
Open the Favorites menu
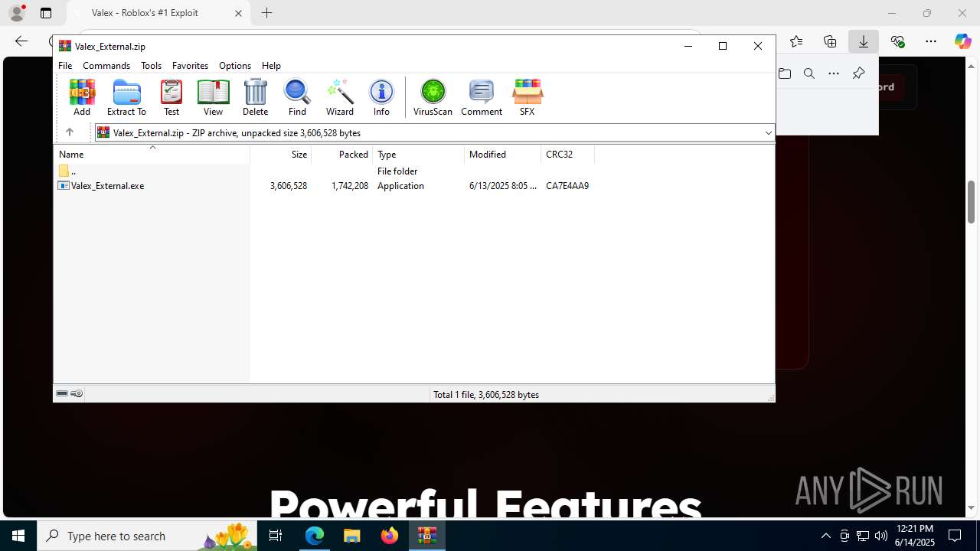coord(190,66)
